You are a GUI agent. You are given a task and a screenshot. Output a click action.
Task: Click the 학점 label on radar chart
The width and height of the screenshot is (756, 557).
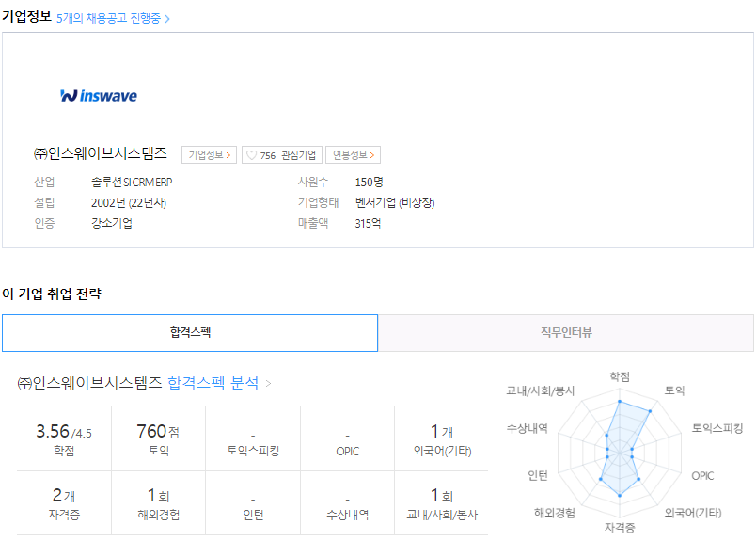pos(620,376)
